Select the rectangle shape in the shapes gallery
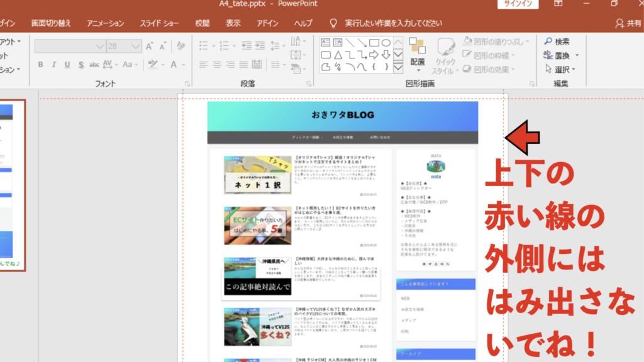 click(x=374, y=43)
